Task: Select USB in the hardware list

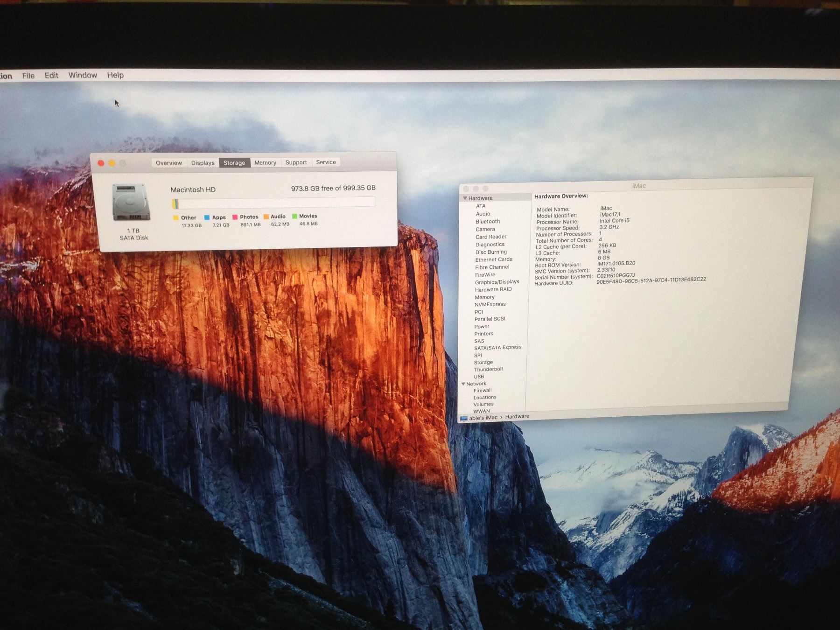Action: point(479,377)
